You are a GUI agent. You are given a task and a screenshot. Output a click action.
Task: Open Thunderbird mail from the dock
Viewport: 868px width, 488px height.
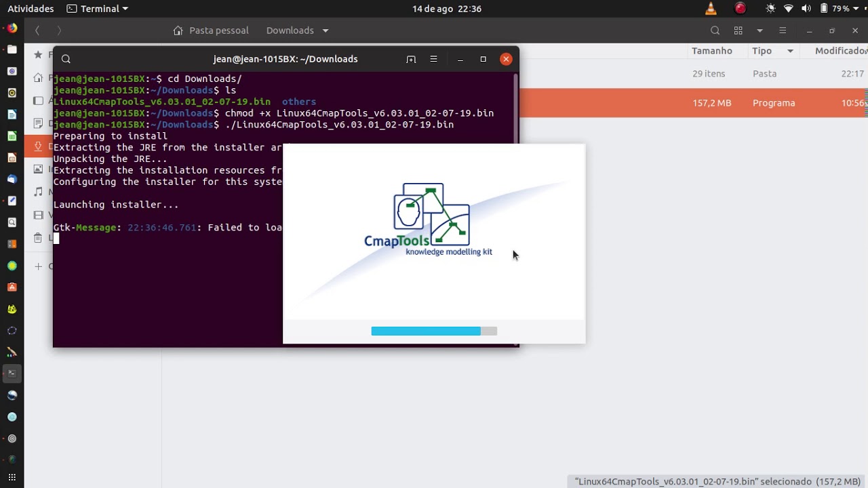[x=12, y=180]
